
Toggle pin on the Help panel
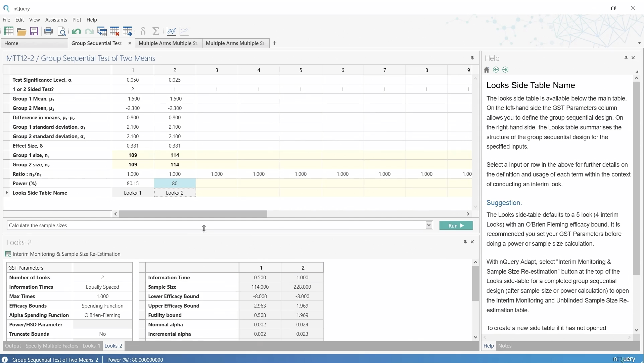tap(626, 58)
